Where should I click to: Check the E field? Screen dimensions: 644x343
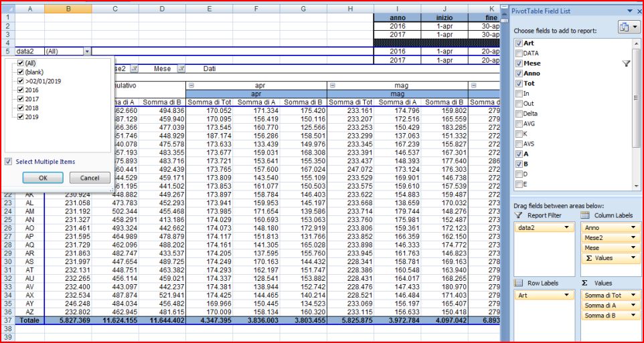519,185
